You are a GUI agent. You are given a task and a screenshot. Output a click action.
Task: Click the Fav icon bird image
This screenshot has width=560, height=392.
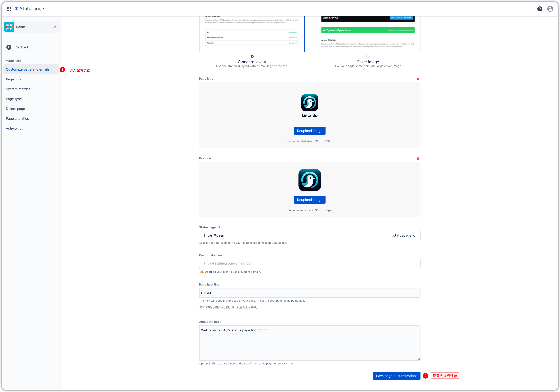click(x=310, y=180)
